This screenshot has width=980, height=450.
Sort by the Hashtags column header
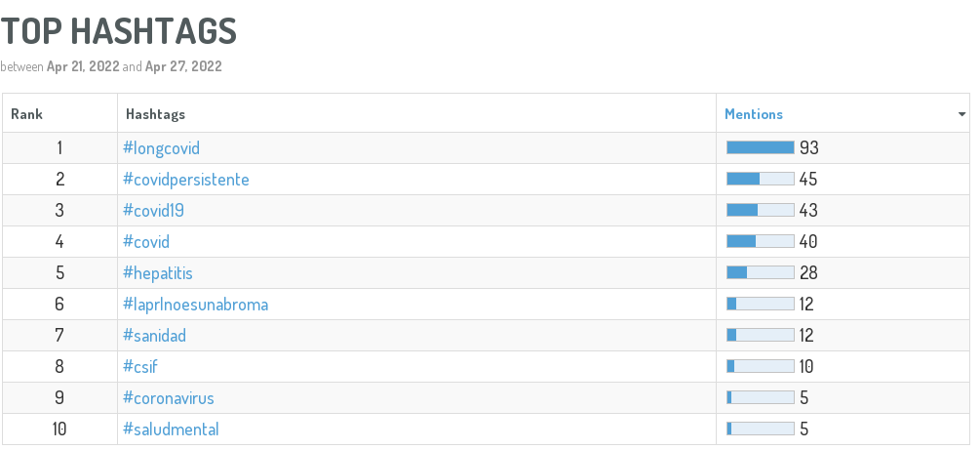click(x=156, y=114)
